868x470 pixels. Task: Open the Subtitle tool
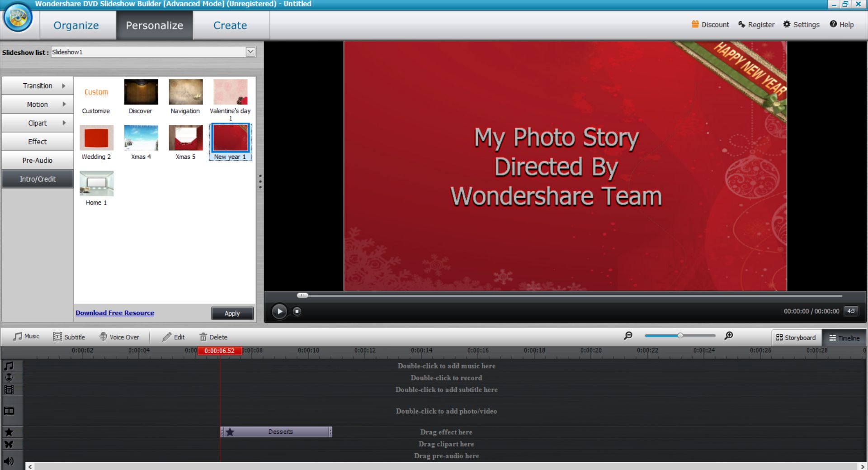coord(69,337)
